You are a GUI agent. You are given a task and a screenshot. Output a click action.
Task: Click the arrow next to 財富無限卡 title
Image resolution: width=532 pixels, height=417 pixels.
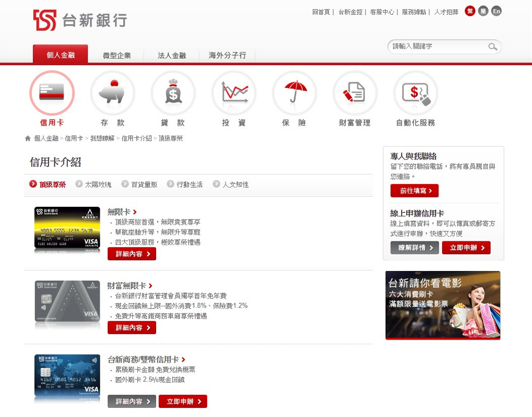click(x=150, y=286)
